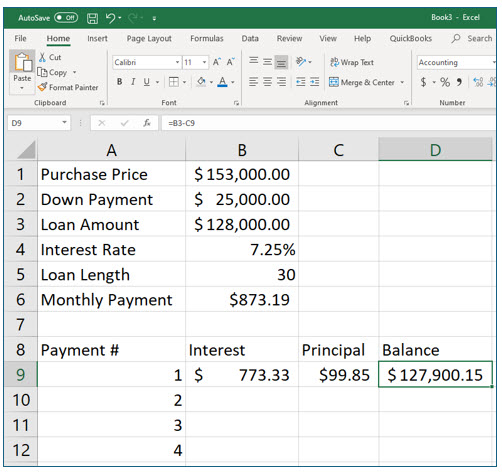Click formula bar showing =B3-C9

[328, 123]
